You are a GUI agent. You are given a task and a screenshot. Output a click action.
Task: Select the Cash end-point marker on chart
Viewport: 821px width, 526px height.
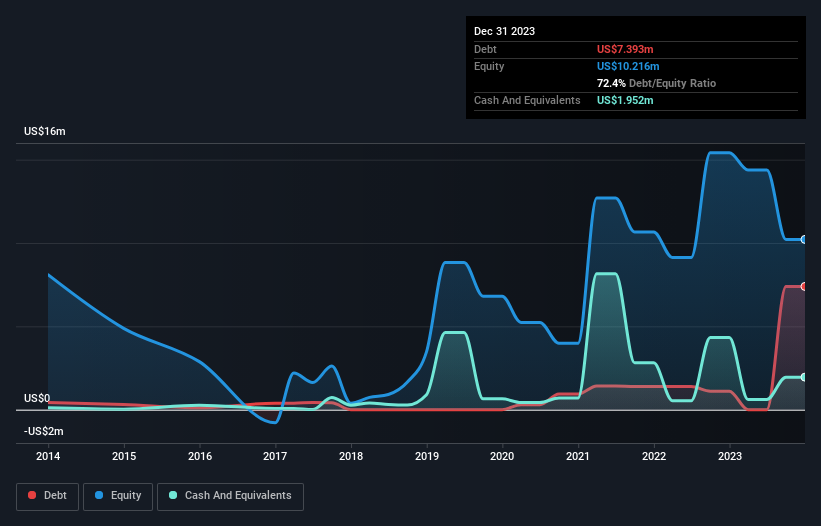804,377
